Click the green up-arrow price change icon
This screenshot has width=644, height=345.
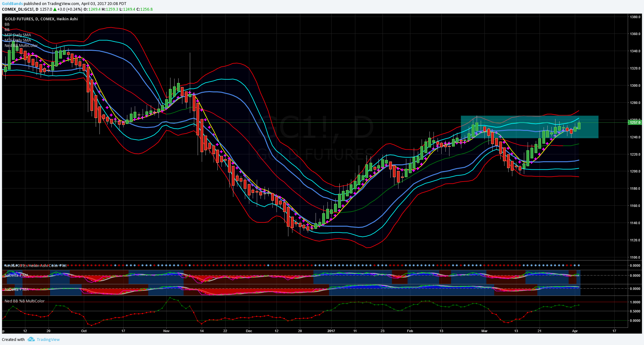[55, 9]
